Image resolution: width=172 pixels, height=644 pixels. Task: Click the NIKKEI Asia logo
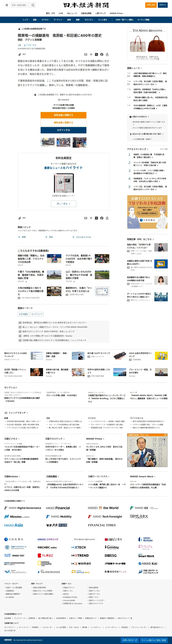pyautogui.click(x=14, y=525)
